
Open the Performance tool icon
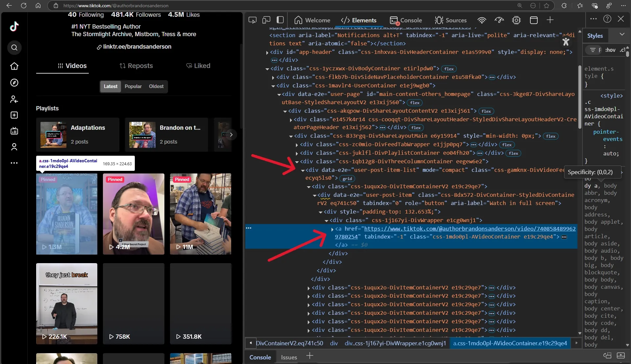coord(499,20)
